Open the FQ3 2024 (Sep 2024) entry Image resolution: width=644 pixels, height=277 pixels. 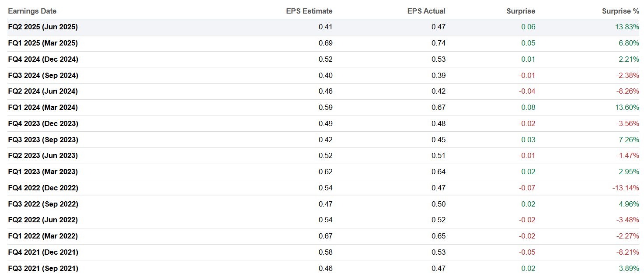click(x=43, y=75)
